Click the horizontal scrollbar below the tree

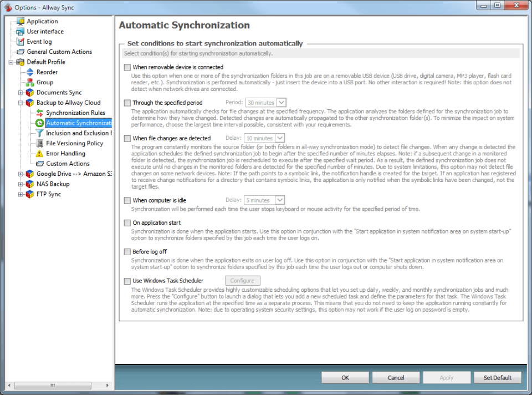point(53,385)
